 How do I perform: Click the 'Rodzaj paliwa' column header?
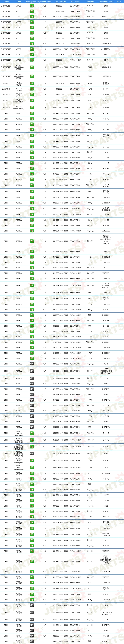tap(31, 1)
